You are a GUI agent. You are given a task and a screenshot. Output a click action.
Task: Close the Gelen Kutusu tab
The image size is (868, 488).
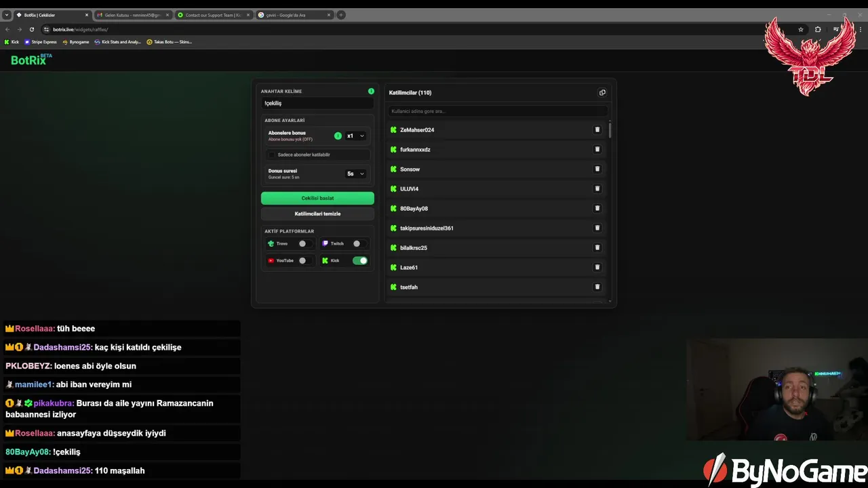pyautogui.click(x=167, y=15)
